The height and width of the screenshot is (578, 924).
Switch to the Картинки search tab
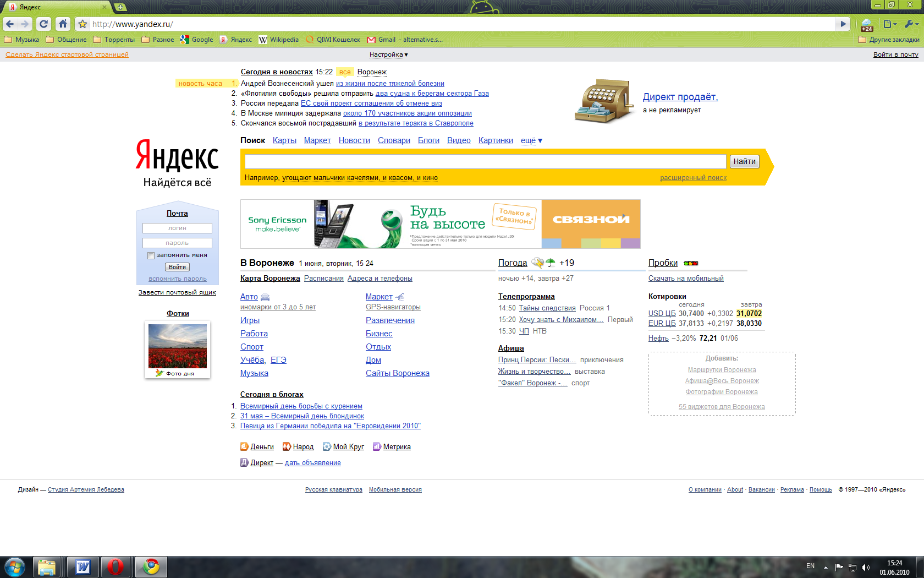[496, 140]
